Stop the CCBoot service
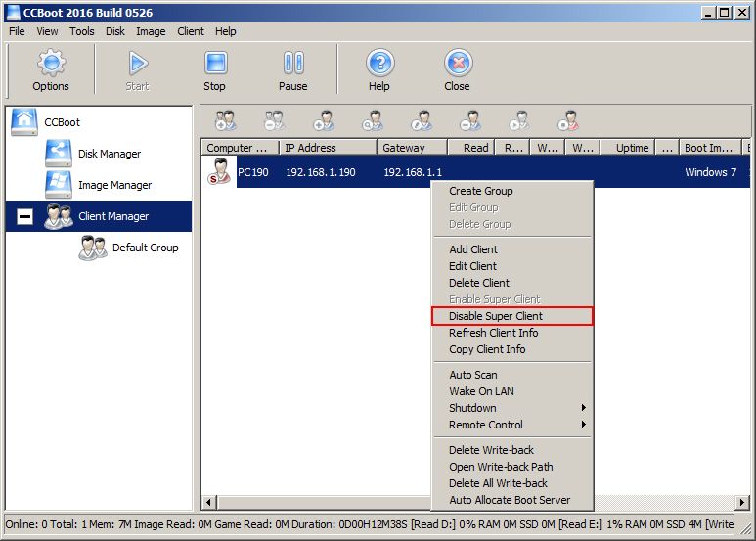 [214, 69]
